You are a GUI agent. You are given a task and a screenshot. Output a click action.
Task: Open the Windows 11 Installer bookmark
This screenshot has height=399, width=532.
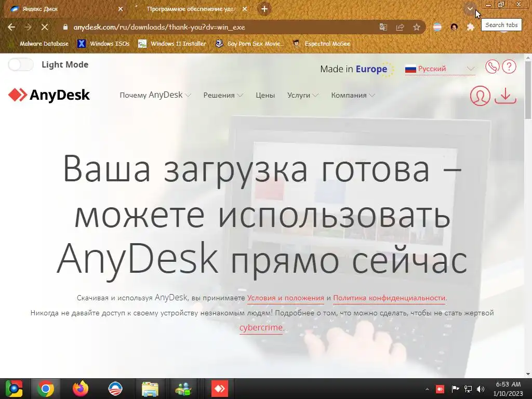point(172,44)
